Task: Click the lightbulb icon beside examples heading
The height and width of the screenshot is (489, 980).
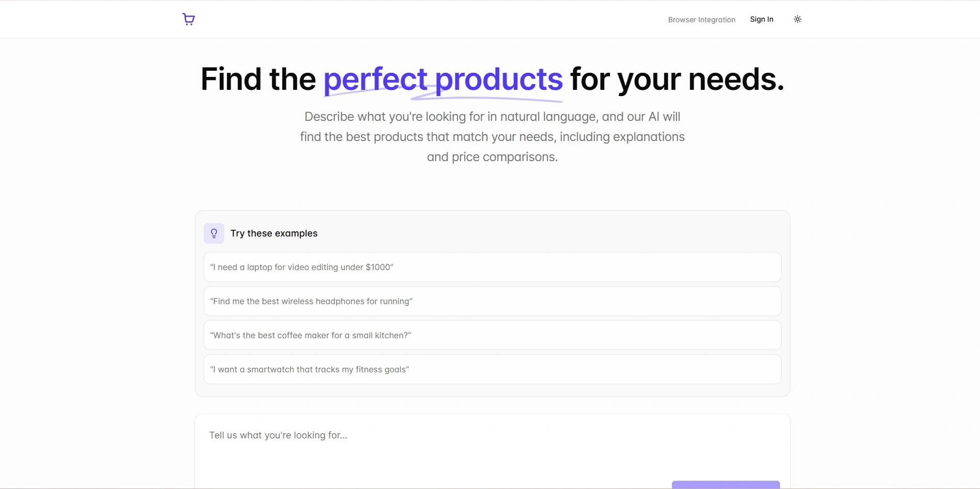Action: [214, 233]
